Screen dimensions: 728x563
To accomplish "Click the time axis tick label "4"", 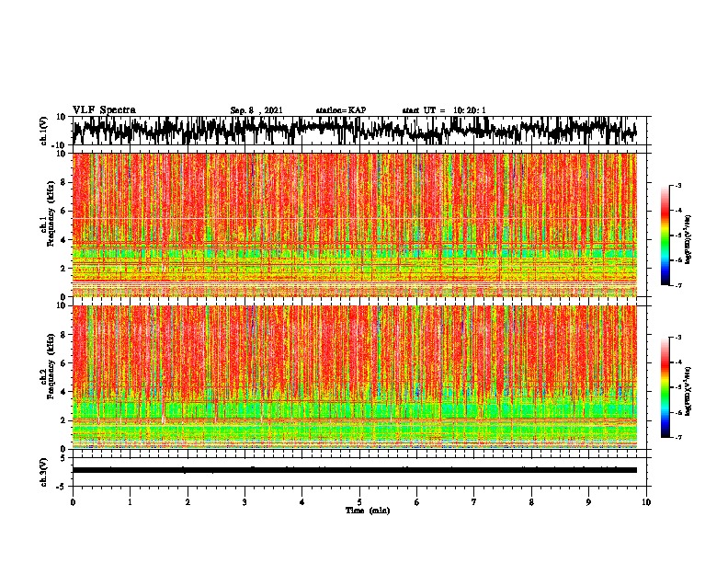I will 301,502.
